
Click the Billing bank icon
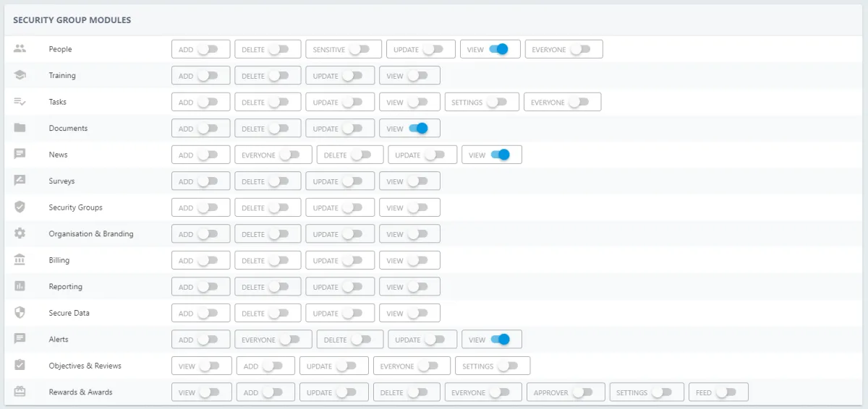click(x=20, y=260)
